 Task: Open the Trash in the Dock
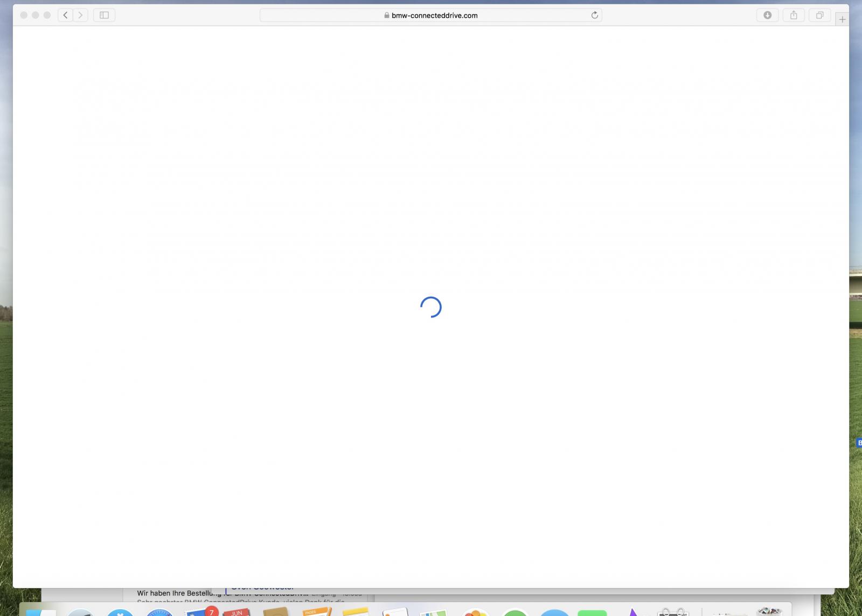[769, 612]
